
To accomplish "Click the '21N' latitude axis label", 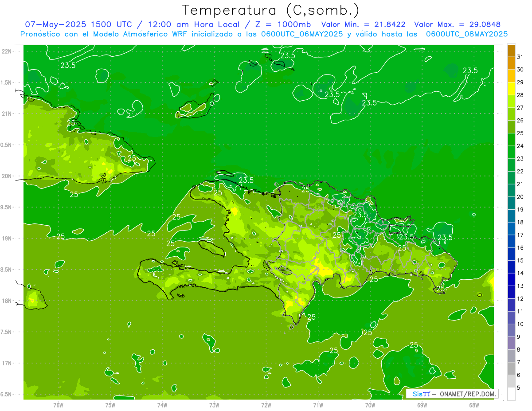I will pyautogui.click(x=6, y=114).
